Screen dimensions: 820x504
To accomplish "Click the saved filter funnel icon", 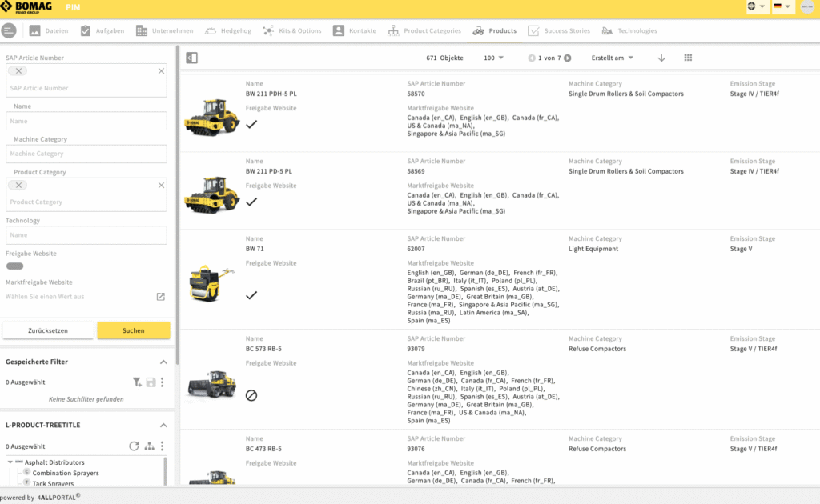I will [137, 382].
